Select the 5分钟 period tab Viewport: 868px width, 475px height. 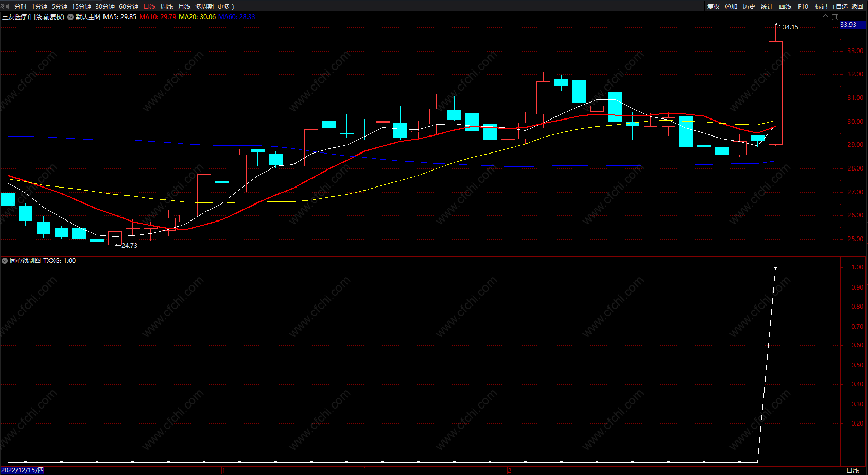60,7
